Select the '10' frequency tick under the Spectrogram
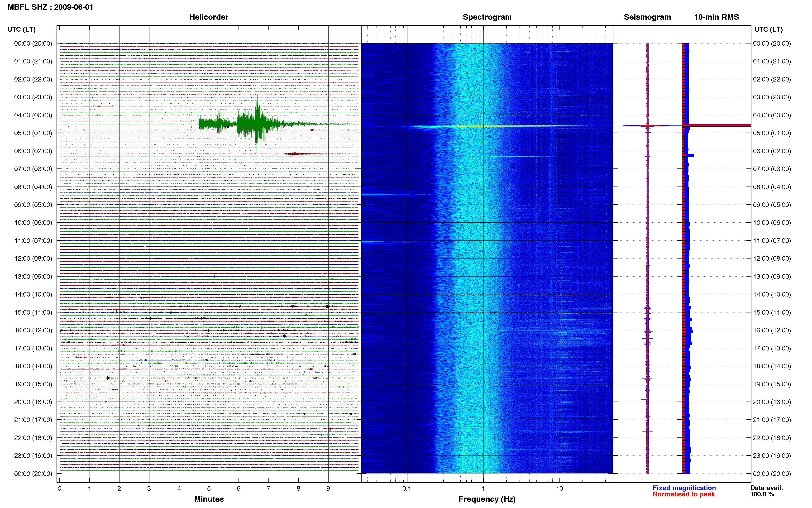The image size is (812, 508). pos(559,489)
